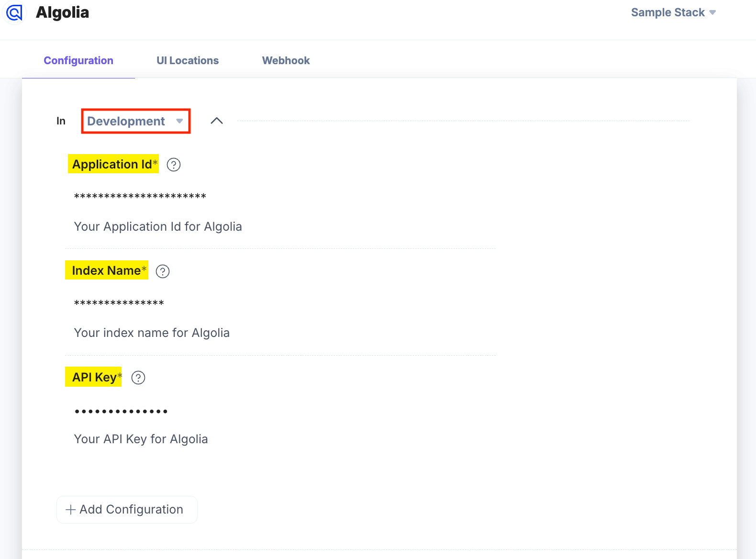Click the plus icon in Add Configuration

(70, 510)
